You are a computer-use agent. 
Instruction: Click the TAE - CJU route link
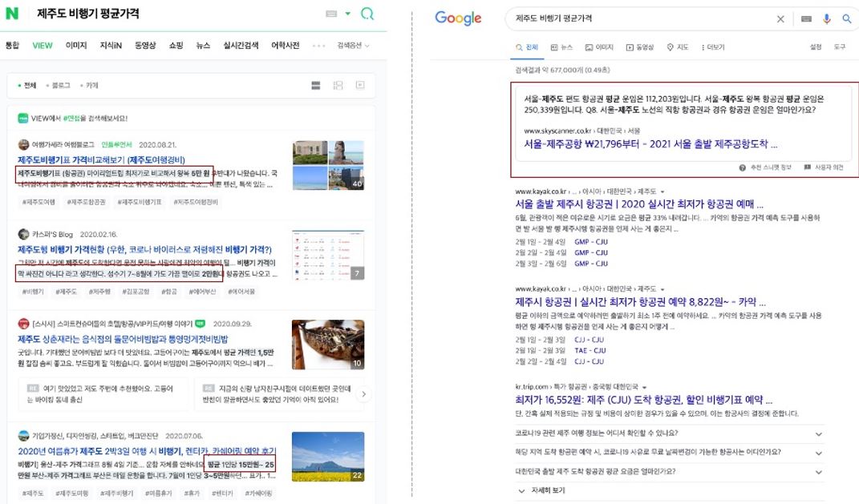(590, 351)
